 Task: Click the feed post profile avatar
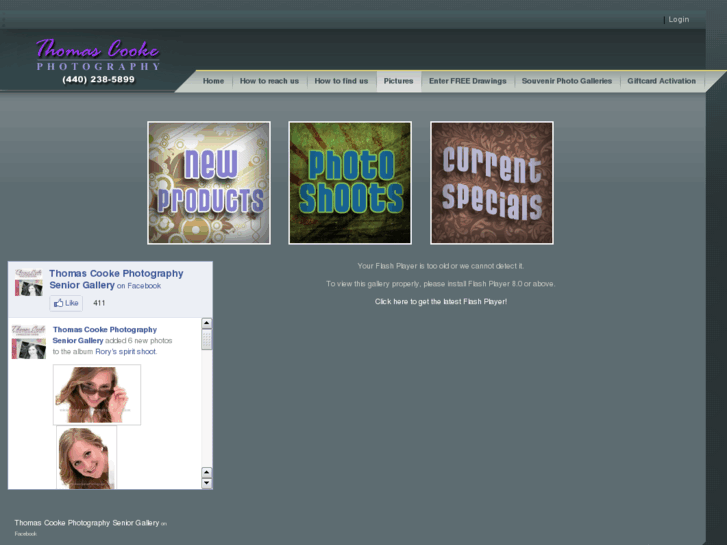(x=29, y=342)
